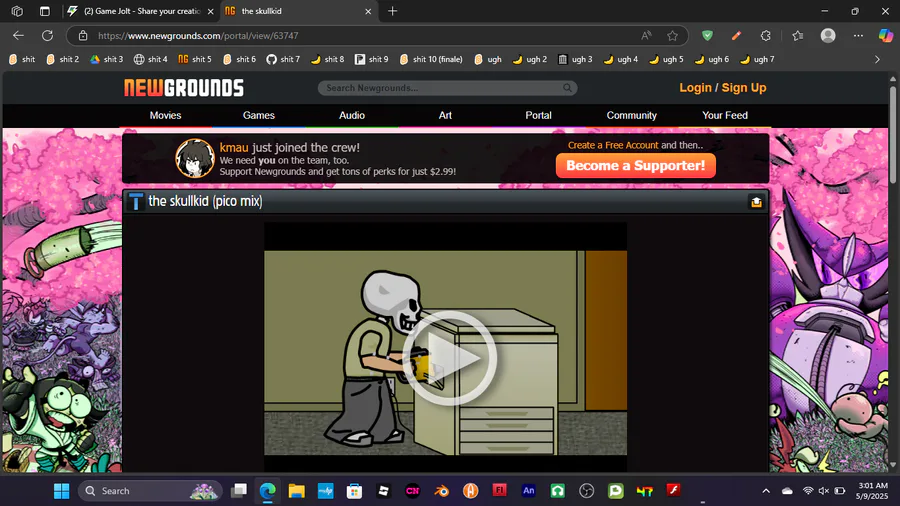Open Blender from the taskbar
Viewport: 900px width, 506px height.
tap(441, 491)
